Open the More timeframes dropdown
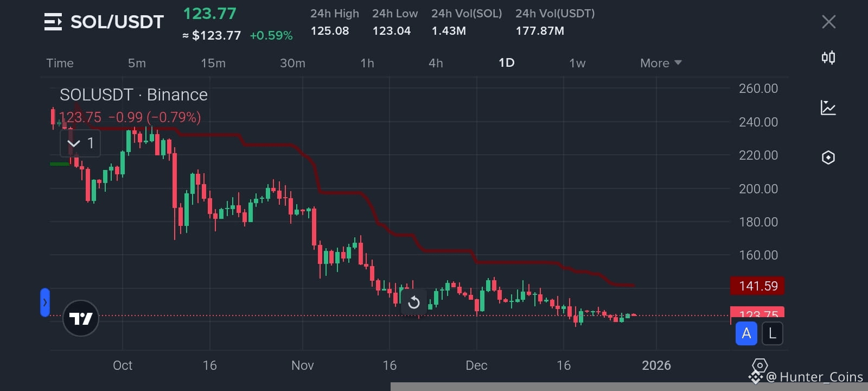Viewport: 868px width, 391px height. [661, 63]
